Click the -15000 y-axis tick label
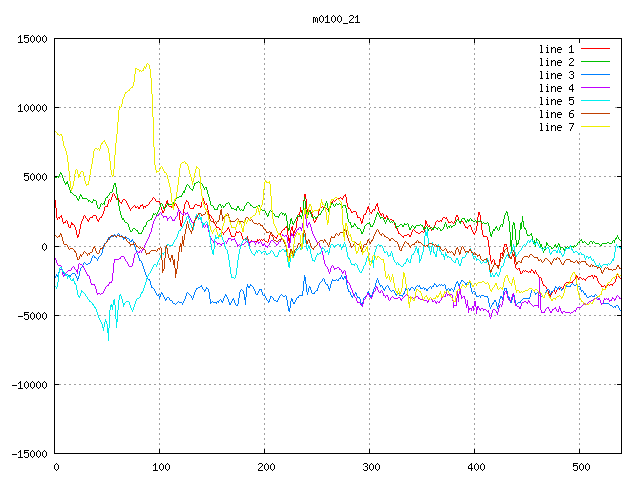Image resolution: width=640 pixels, height=480 pixels. [x=29, y=454]
